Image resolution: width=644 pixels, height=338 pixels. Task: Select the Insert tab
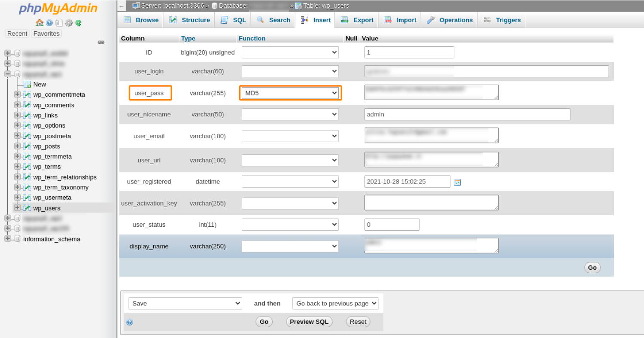316,20
